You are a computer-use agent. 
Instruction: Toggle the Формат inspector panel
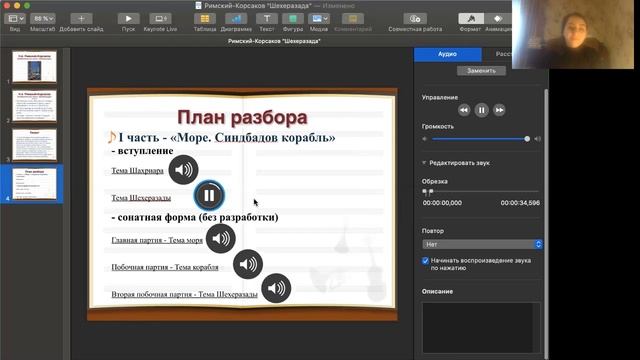coord(471,19)
